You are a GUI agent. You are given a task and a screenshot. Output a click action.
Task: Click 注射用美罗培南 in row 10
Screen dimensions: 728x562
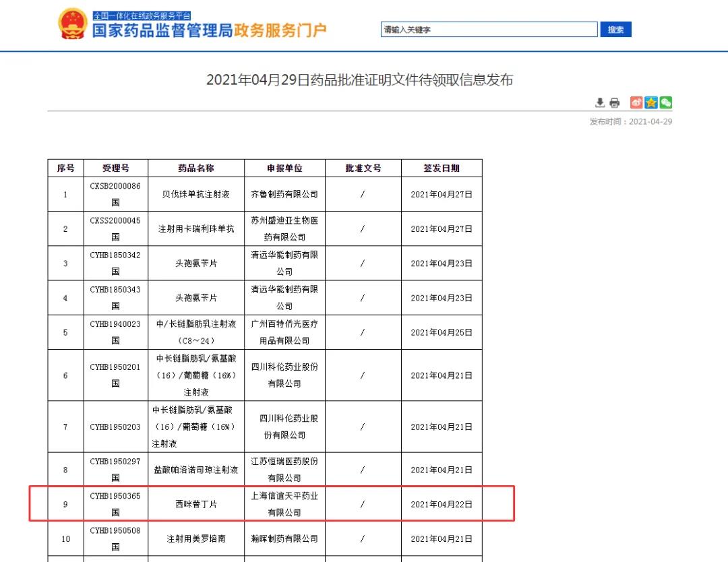click(x=196, y=539)
